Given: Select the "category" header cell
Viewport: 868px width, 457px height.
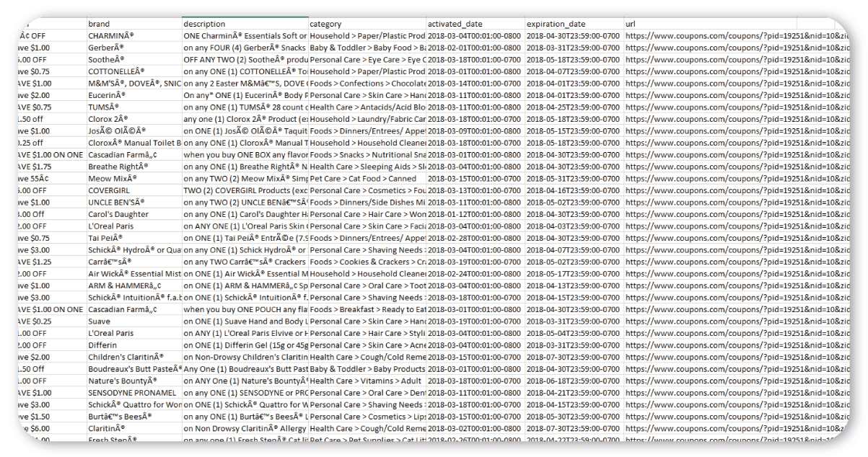Looking at the screenshot, I should (367, 24).
